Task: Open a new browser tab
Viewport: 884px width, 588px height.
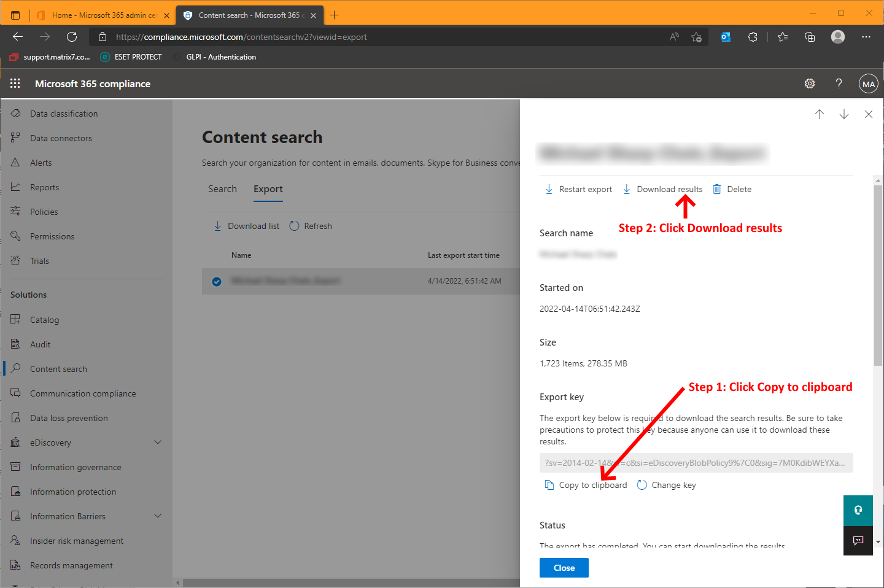Action: (335, 15)
